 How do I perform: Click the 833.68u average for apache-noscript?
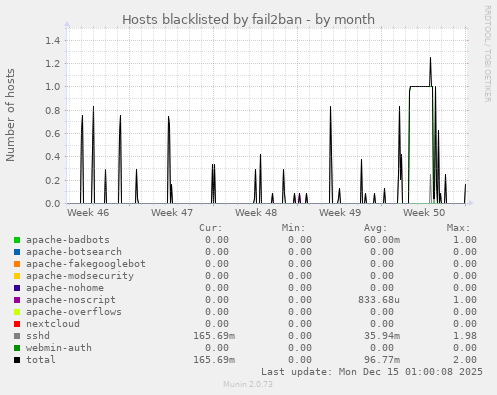click(379, 300)
